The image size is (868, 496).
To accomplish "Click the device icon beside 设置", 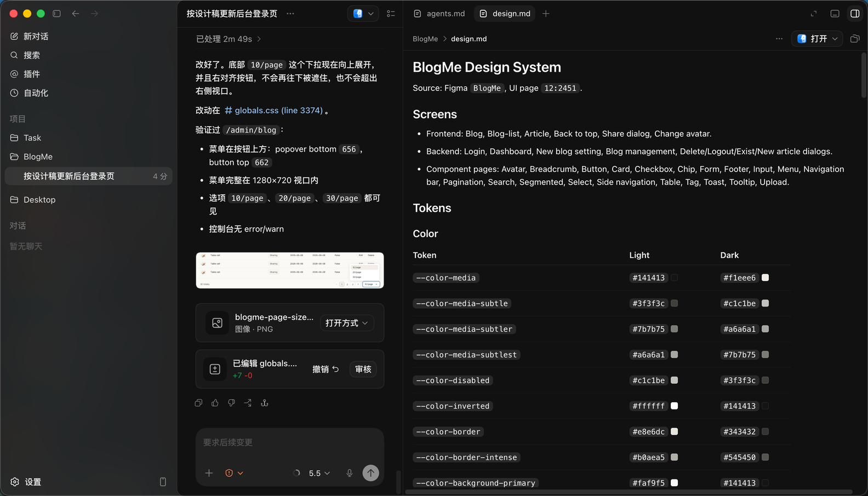I will pos(163,482).
